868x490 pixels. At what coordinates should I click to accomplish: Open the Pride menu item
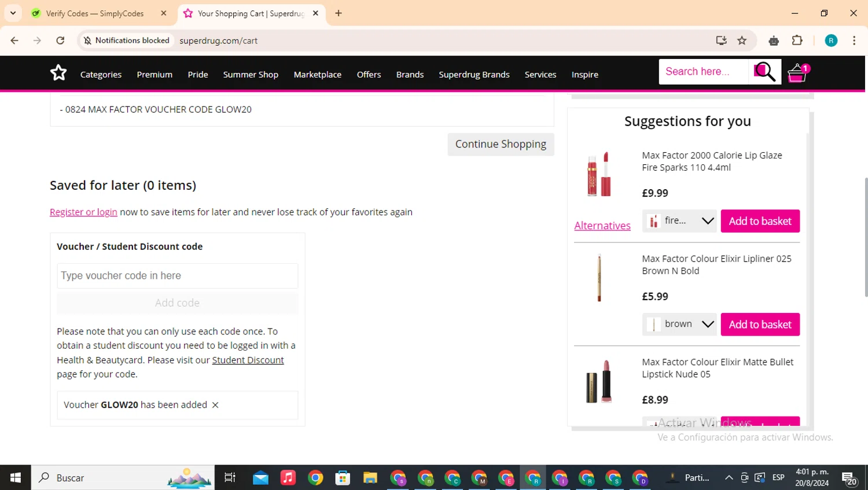pyautogui.click(x=198, y=75)
